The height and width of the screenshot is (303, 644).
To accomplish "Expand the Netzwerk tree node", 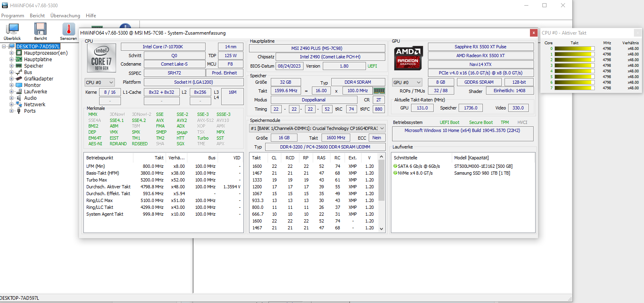I will click(x=12, y=104).
